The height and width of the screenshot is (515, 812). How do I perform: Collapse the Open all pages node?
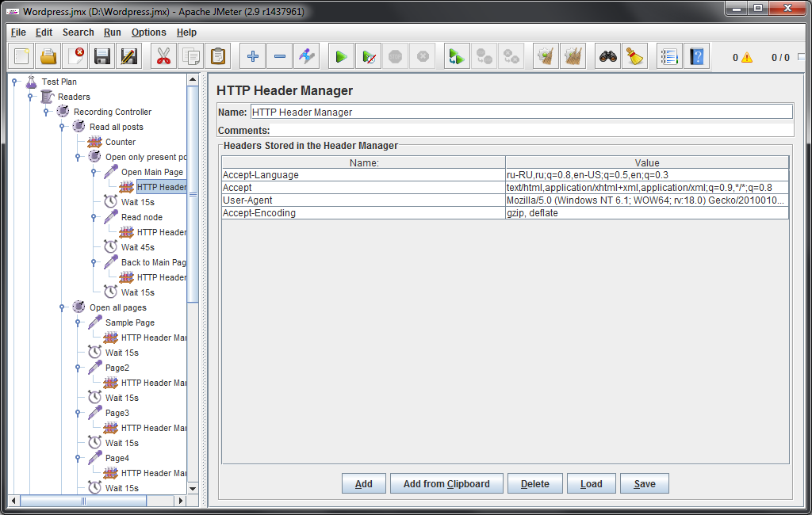click(62, 307)
